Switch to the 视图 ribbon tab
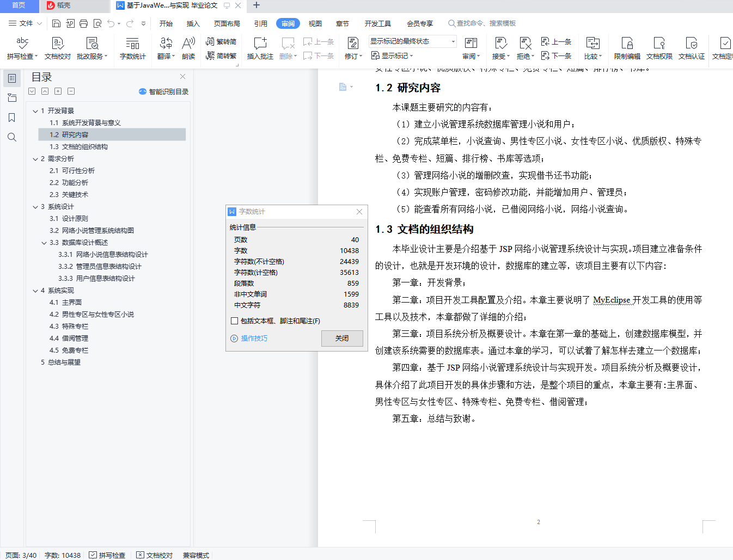Viewport: 733px width, 560px height. 315,23
